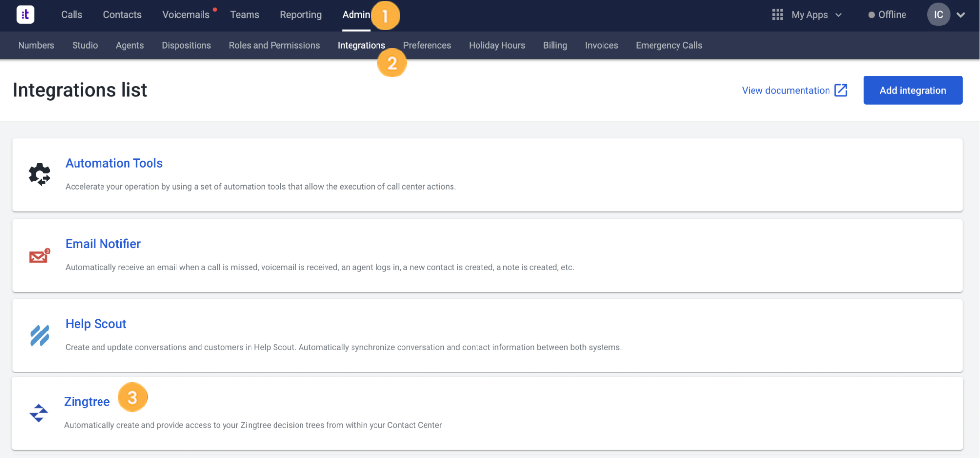This screenshot has width=980, height=458.
Task: Click the Help Scout logo icon
Action: (39, 335)
